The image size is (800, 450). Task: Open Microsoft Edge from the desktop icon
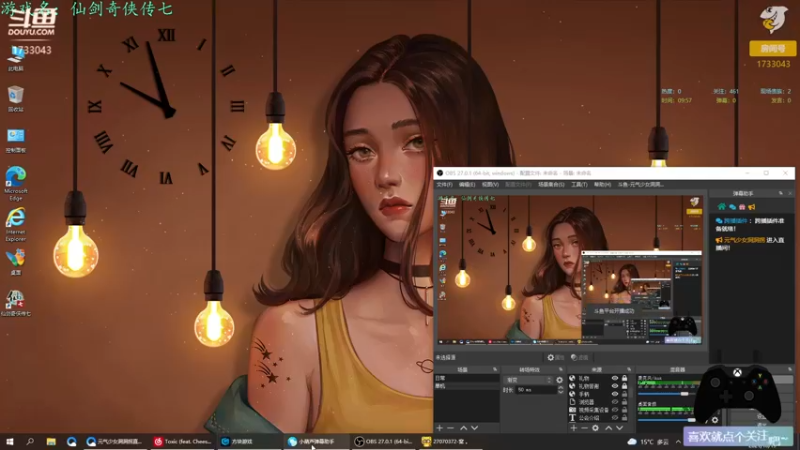[x=16, y=183]
